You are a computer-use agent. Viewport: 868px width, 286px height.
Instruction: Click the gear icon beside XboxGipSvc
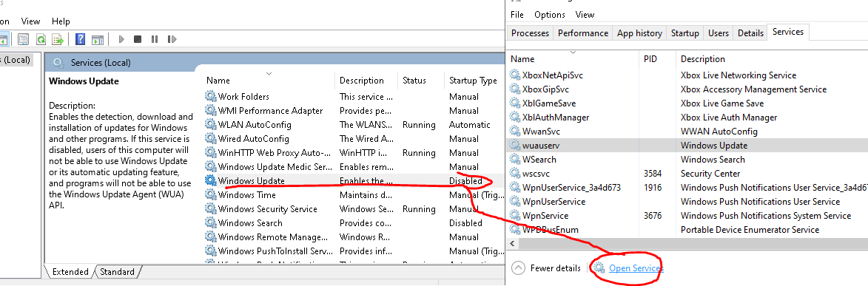(515, 89)
